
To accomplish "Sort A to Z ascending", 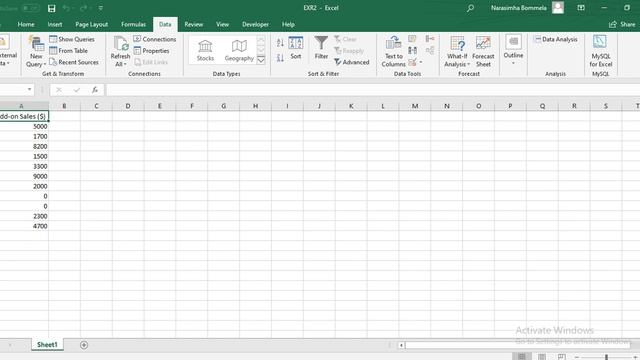I will coord(280,43).
